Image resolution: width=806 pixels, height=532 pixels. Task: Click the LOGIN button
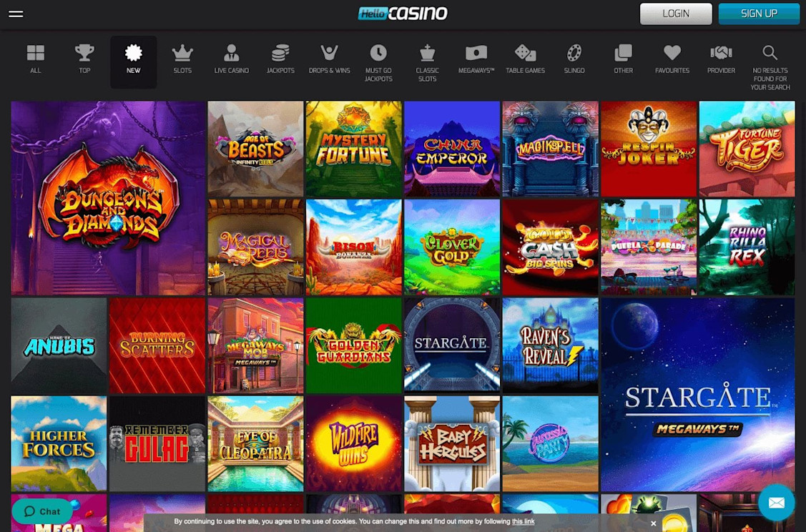675,14
